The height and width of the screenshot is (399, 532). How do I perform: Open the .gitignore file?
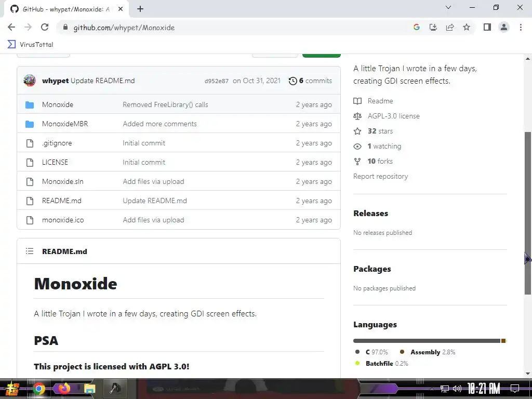click(57, 143)
